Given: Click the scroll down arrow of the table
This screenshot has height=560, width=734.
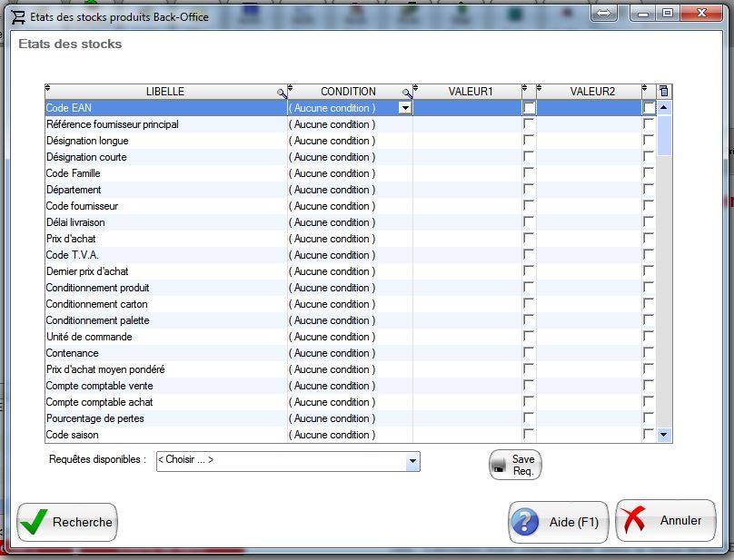Looking at the screenshot, I should click(x=663, y=435).
